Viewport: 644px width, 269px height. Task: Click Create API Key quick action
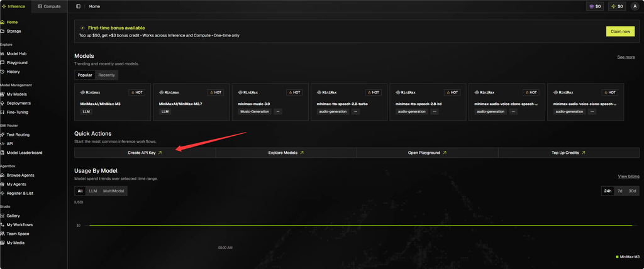click(x=145, y=153)
